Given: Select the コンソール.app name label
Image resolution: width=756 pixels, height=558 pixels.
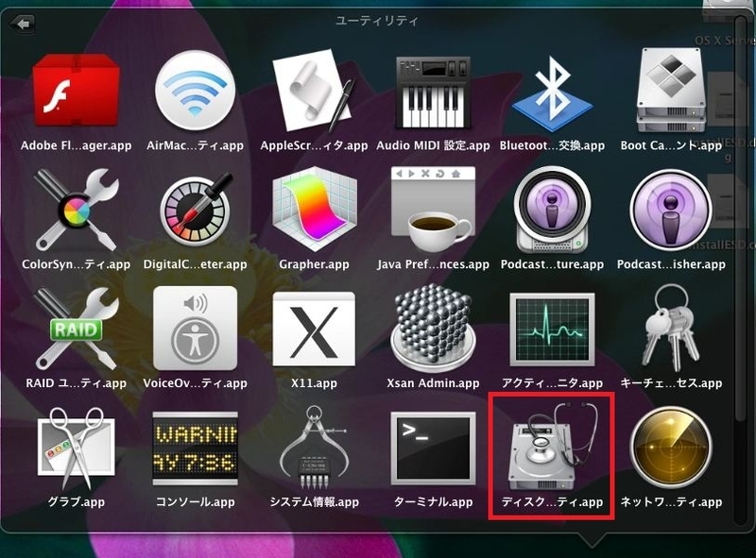Looking at the screenshot, I should pos(196,501).
